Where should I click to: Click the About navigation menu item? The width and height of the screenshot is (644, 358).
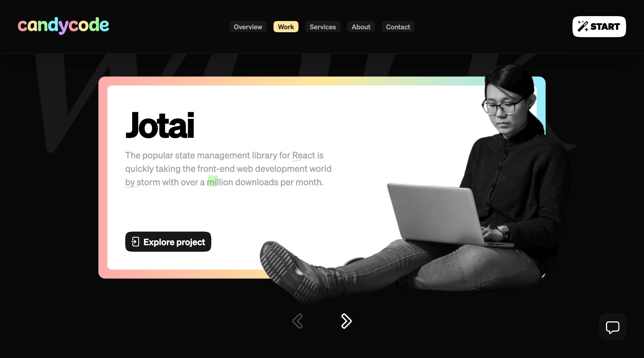[x=361, y=27]
